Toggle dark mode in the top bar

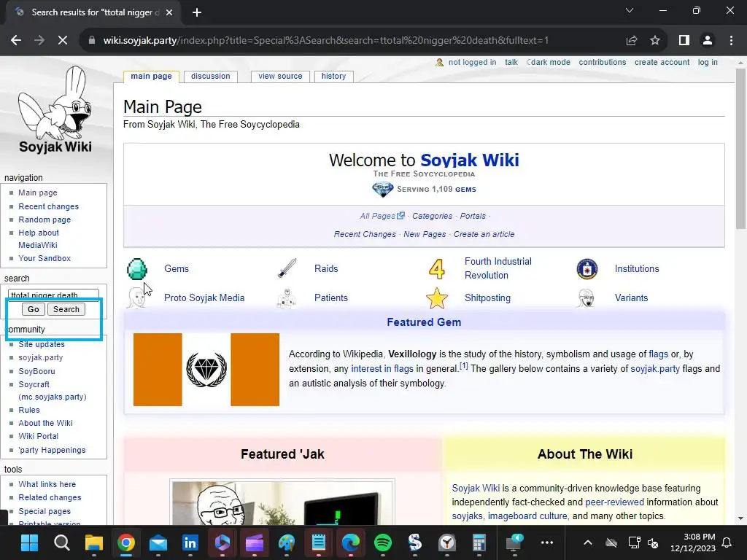[x=549, y=63]
